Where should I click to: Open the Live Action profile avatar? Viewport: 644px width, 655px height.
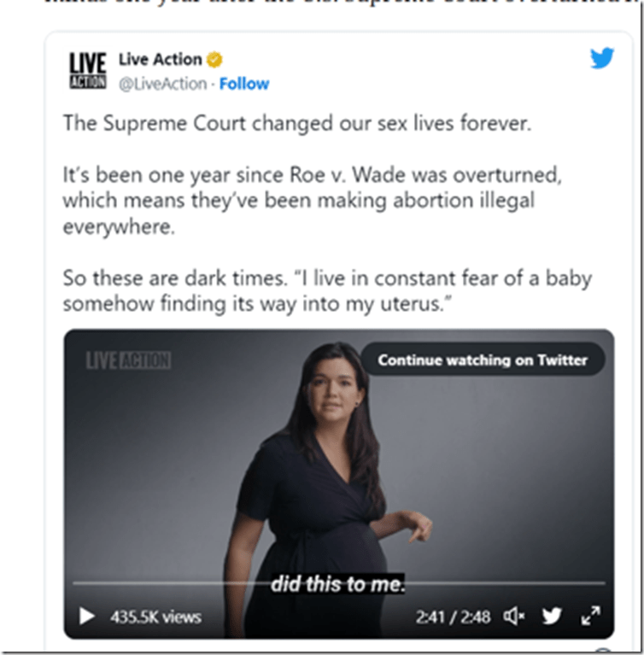[x=88, y=70]
